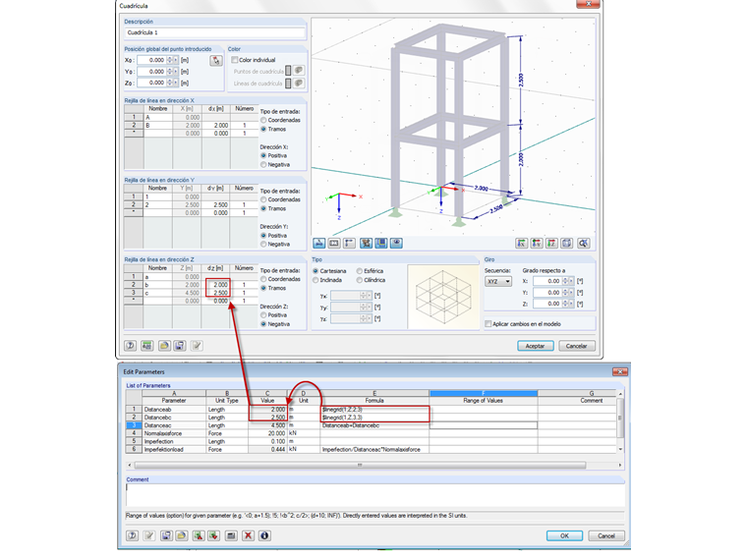
Task: Click the Value column C header
Action: coord(267,393)
